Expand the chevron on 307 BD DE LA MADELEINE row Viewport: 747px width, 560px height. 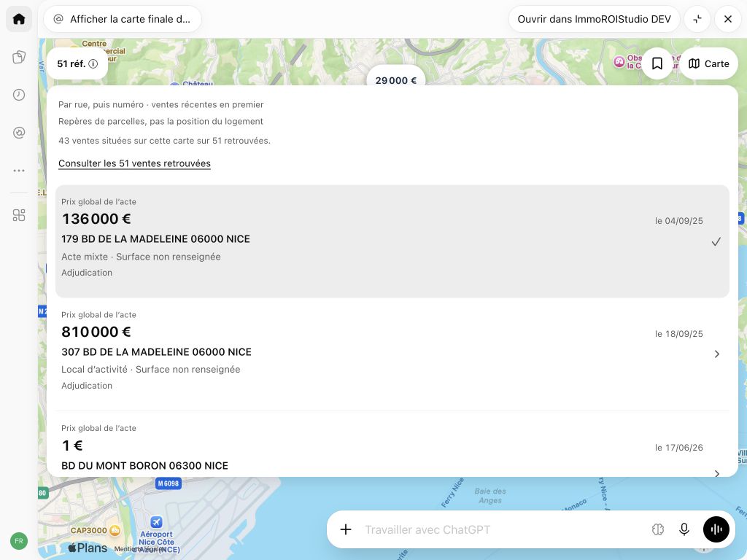(716, 354)
